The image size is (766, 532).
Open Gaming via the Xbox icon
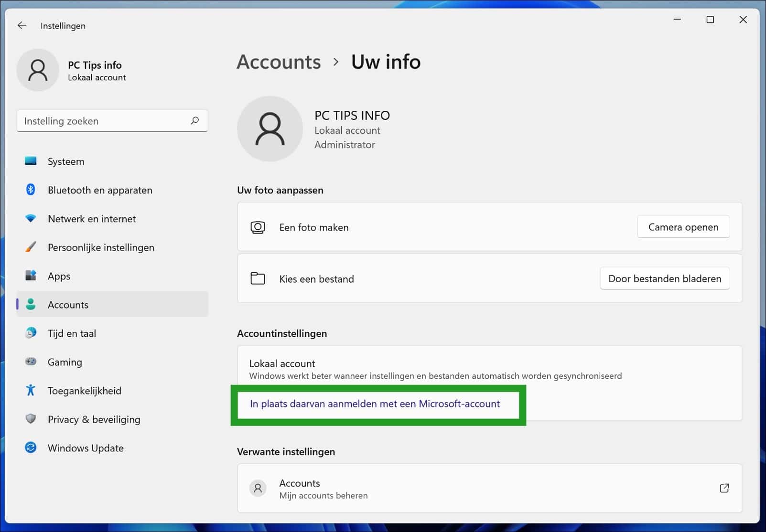(31, 362)
